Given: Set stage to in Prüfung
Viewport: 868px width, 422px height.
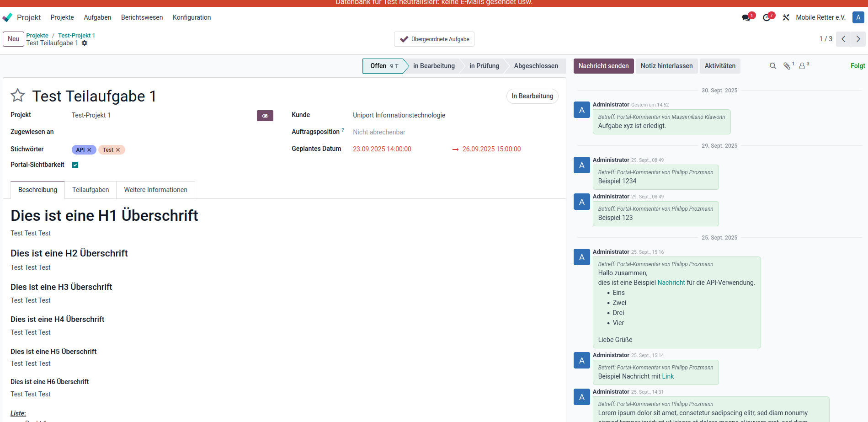Looking at the screenshot, I should point(484,66).
